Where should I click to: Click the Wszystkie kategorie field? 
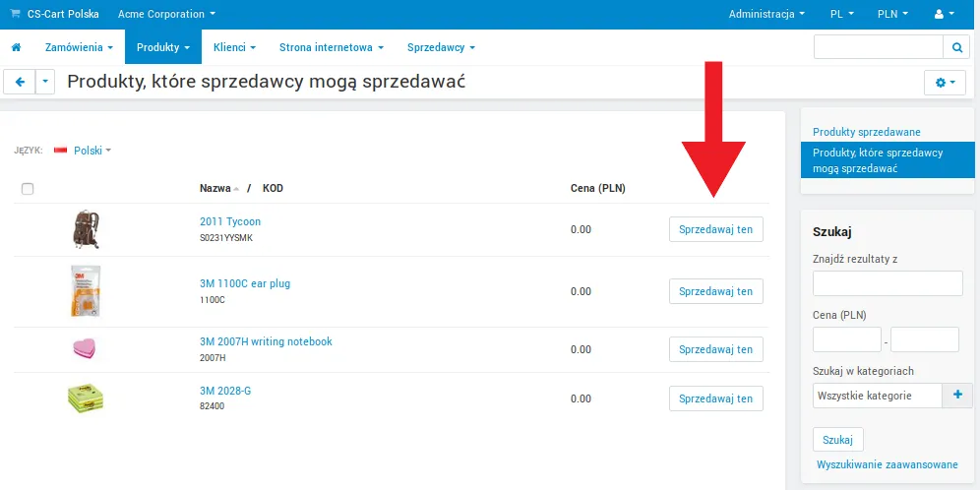[x=878, y=395]
